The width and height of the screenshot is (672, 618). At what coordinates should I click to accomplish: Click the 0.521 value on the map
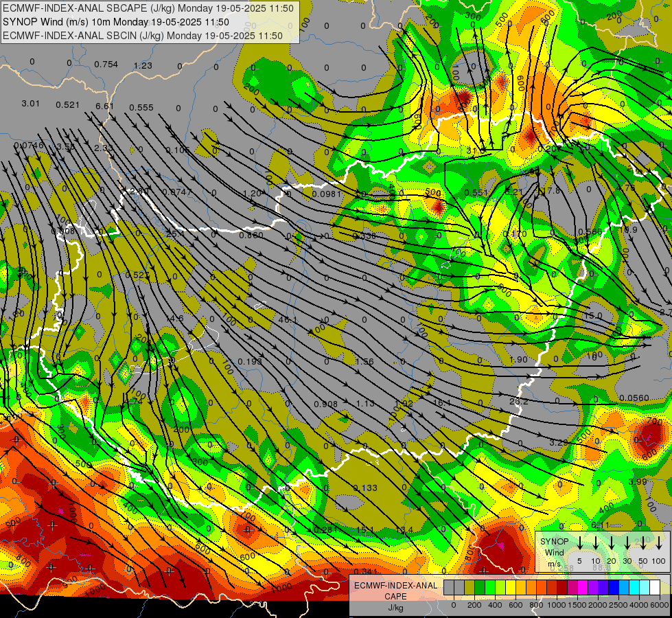coord(67,104)
